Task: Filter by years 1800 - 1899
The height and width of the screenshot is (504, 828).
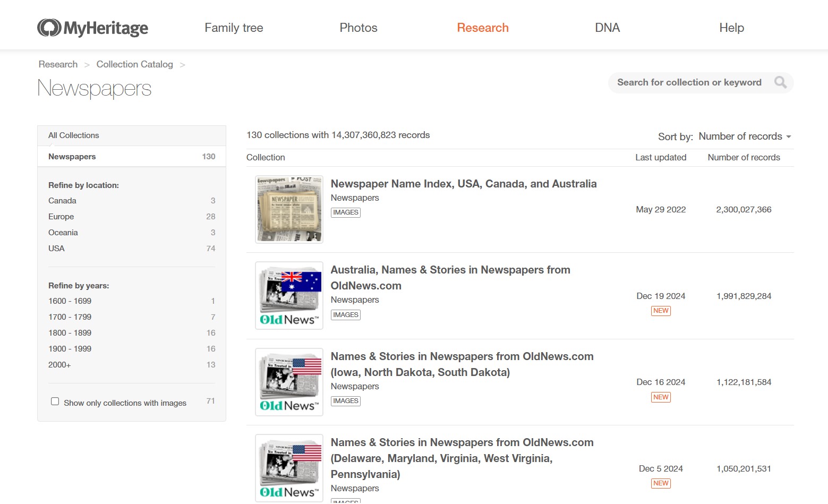Action: click(x=70, y=333)
